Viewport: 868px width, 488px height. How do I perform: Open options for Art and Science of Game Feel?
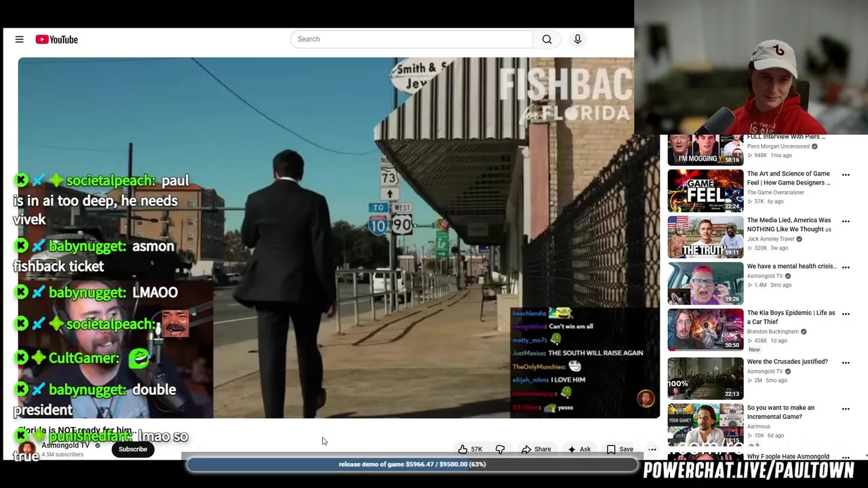[846, 175]
